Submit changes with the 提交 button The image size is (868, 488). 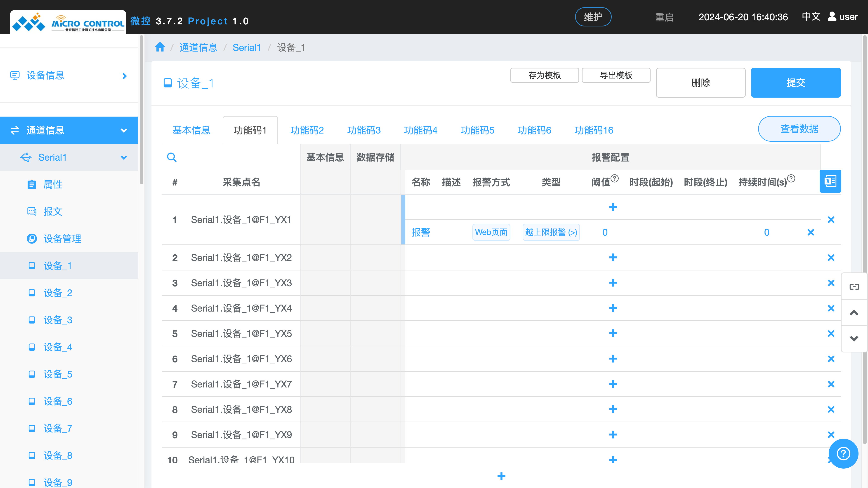click(796, 82)
